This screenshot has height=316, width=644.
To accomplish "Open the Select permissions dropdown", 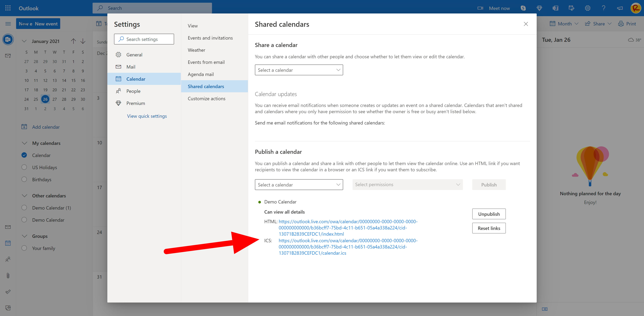I will pyautogui.click(x=407, y=184).
